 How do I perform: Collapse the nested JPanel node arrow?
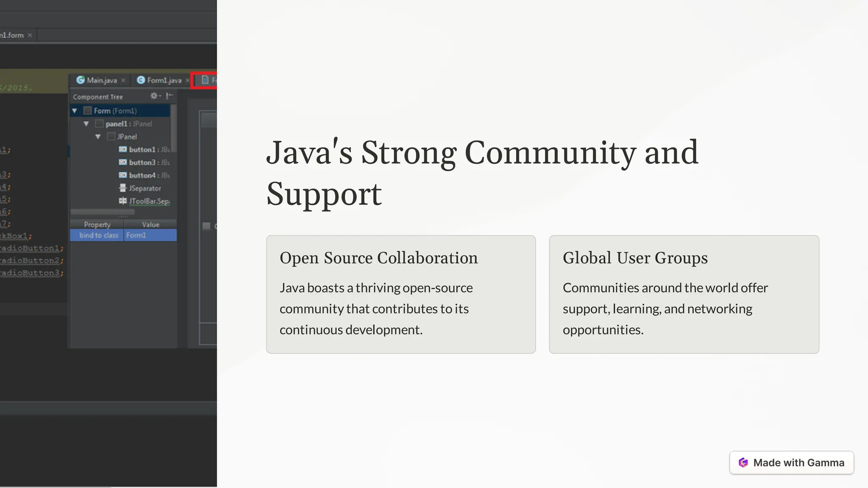point(98,137)
